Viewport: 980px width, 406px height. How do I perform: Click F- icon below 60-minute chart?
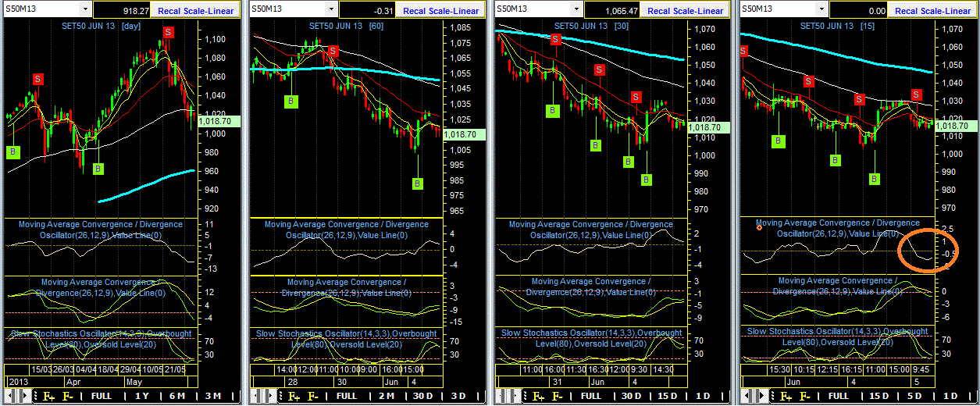tap(312, 396)
